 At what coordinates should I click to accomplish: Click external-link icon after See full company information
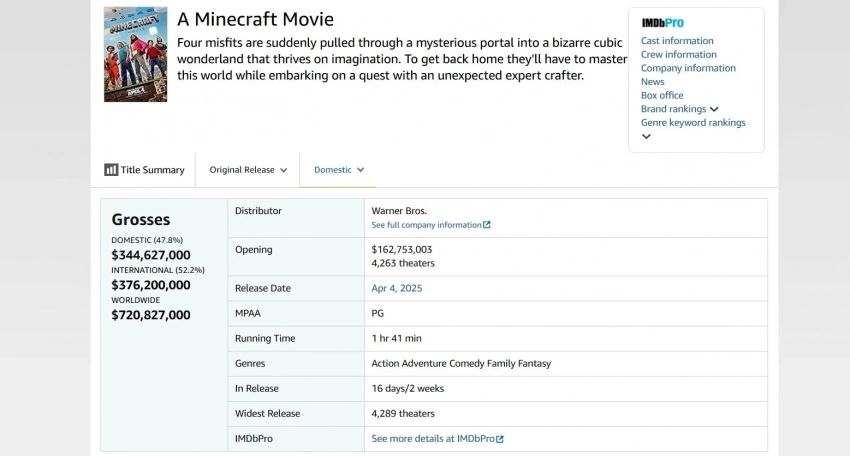coord(487,225)
